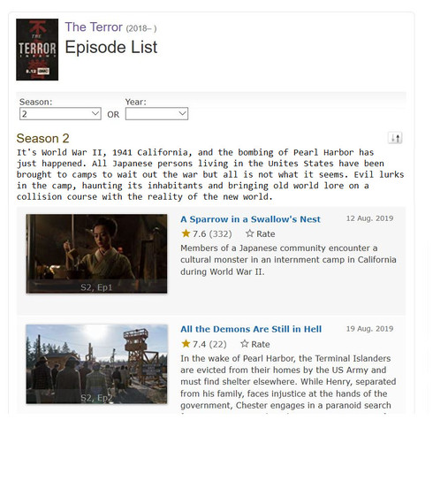This screenshot has height=504, width=433.
Task: Click the 12 Aug. 2019 air date
Action: pyautogui.click(x=369, y=218)
